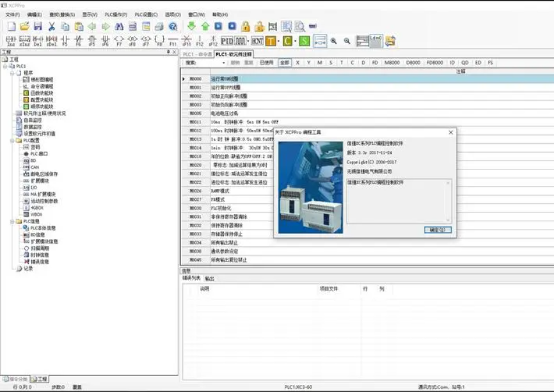Open 编辑(E) menu

tap(35, 15)
